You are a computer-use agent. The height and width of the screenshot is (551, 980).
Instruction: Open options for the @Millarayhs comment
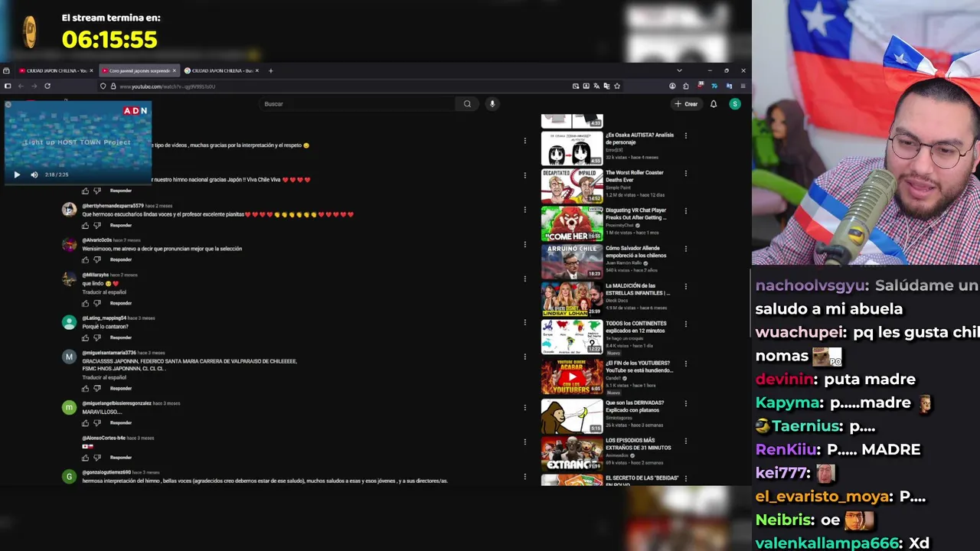point(524,279)
